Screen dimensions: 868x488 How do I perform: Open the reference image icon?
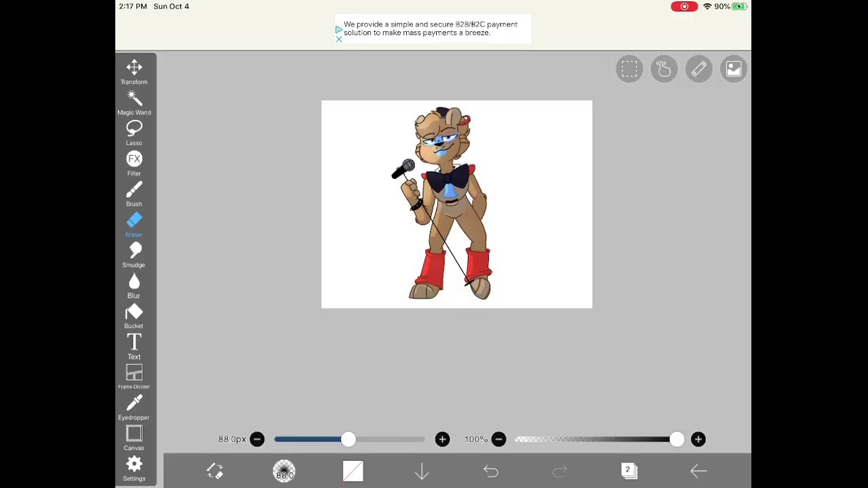[x=734, y=69]
